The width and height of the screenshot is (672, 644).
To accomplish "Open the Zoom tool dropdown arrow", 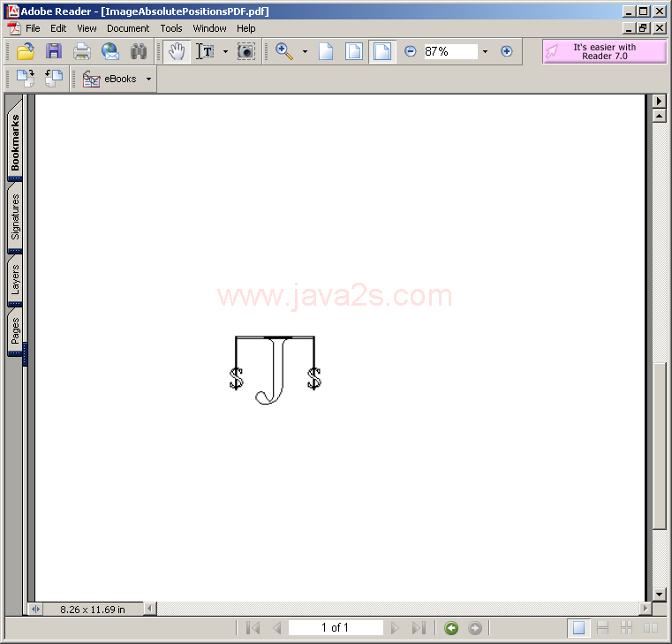I will click(306, 52).
